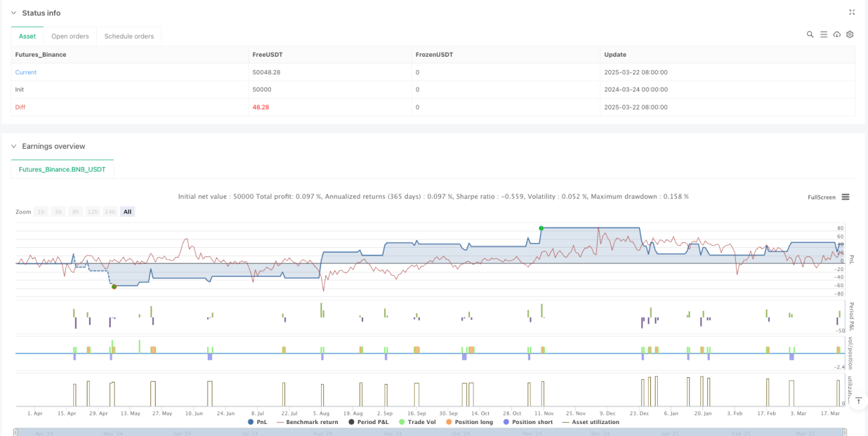868x436 pixels.
Task: Select the Futures_Binance.BNB_USDT tab
Action: [x=63, y=170]
